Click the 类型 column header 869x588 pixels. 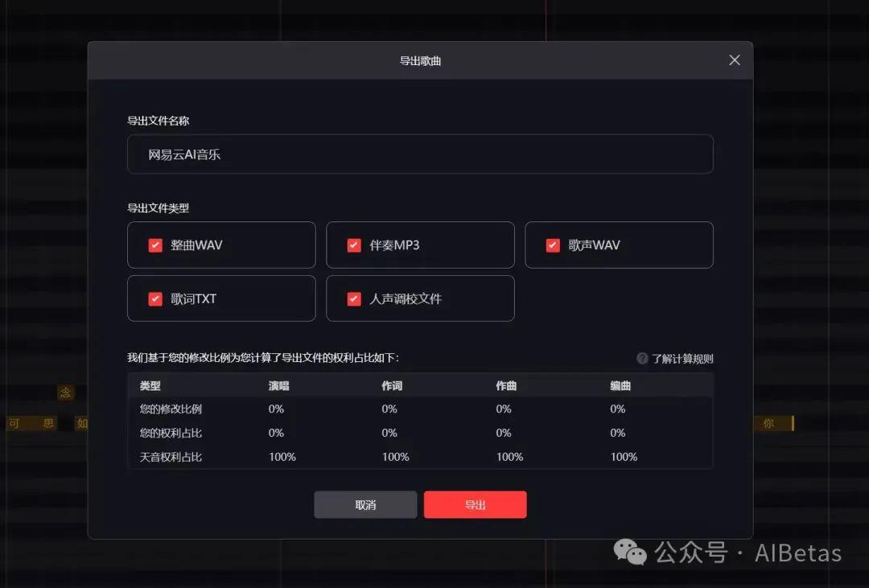tap(150, 386)
